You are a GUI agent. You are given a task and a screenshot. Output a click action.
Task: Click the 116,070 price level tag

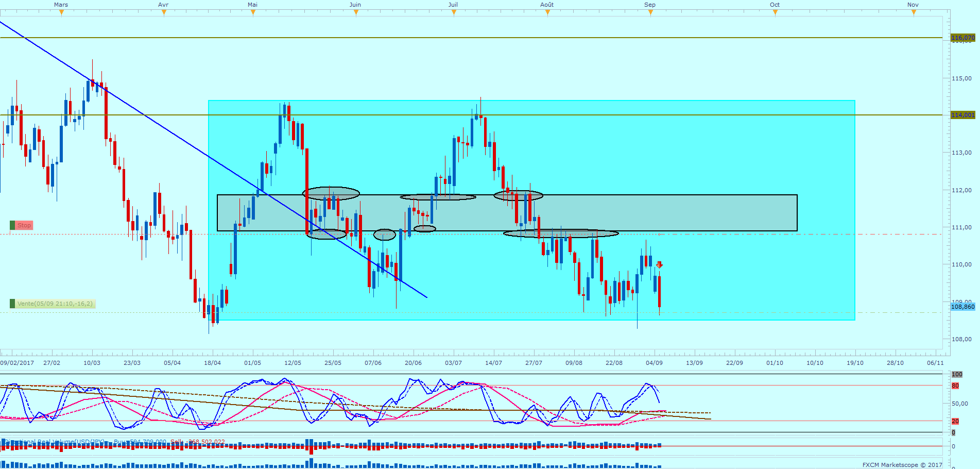point(962,38)
